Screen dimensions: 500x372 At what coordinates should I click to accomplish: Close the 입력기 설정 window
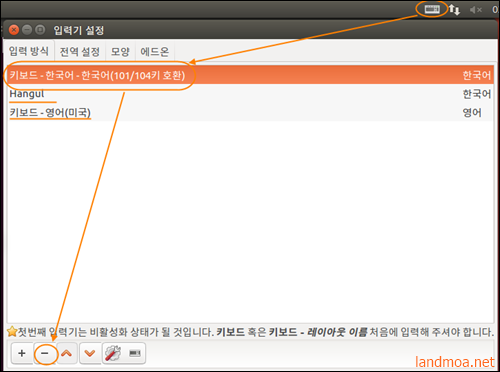(x=14, y=30)
